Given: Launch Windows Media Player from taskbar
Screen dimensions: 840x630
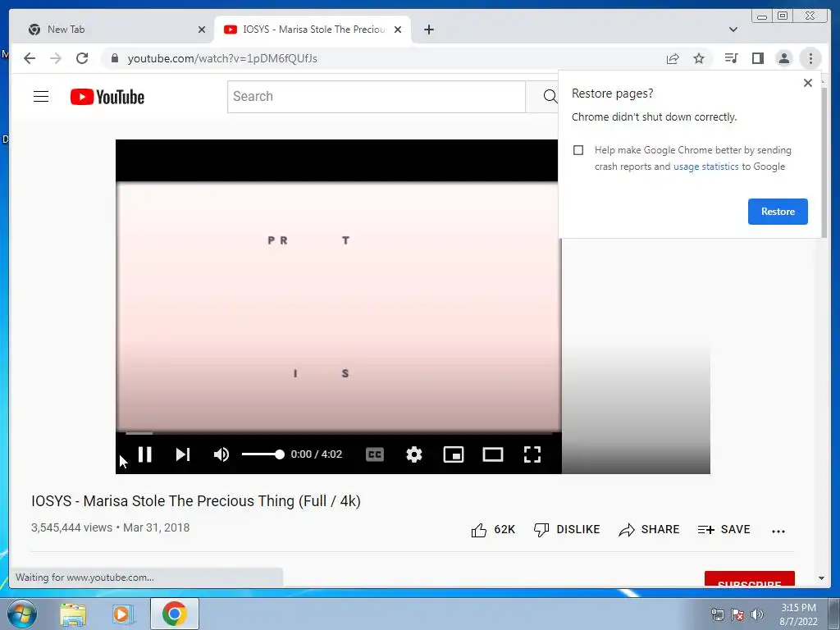Looking at the screenshot, I should [122, 614].
